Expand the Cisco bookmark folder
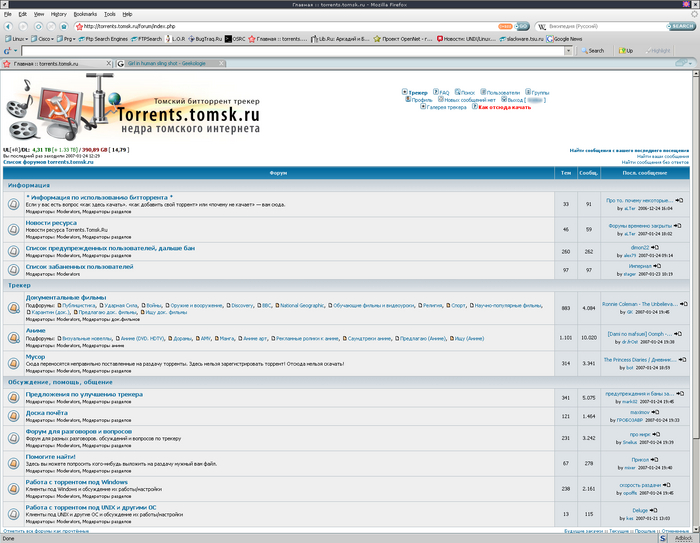The image size is (700, 543). click(42, 39)
